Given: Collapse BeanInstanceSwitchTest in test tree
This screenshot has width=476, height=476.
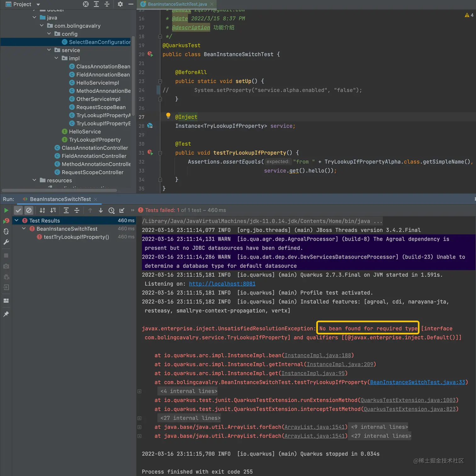Looking at the screenshot, I should 24,229.
